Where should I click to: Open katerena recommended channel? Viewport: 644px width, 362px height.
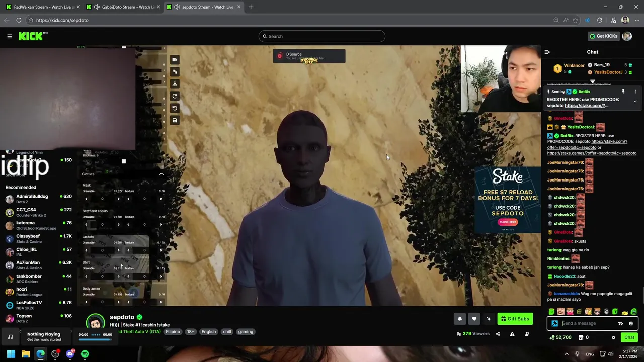(x=38, y=225)
